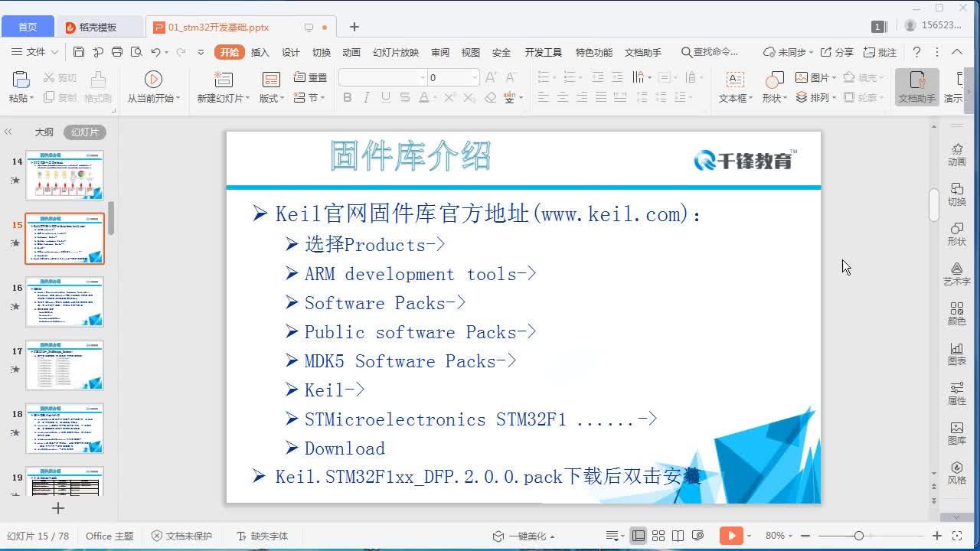
Task: Open the quick access toolbar customize arrow
Action: tap(201, 52)
